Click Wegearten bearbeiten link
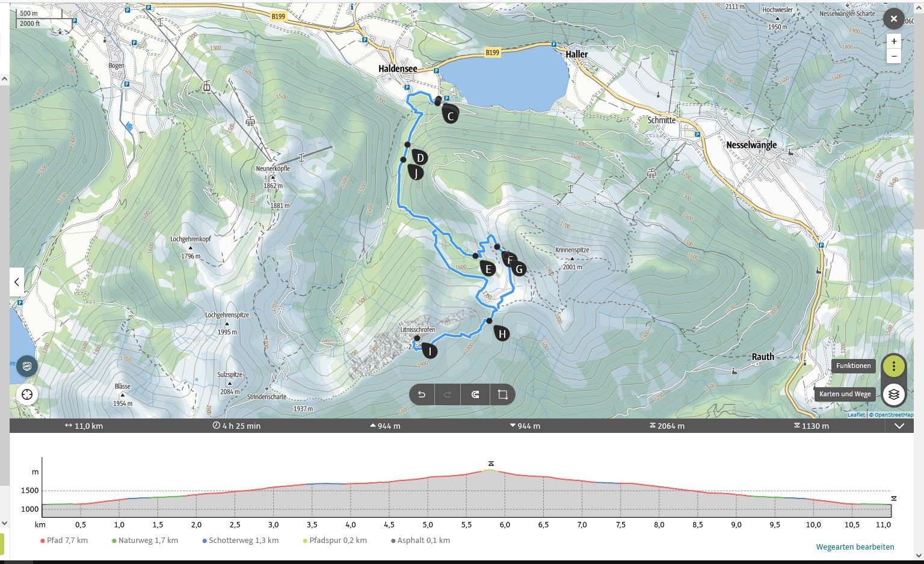 (855, 547)
